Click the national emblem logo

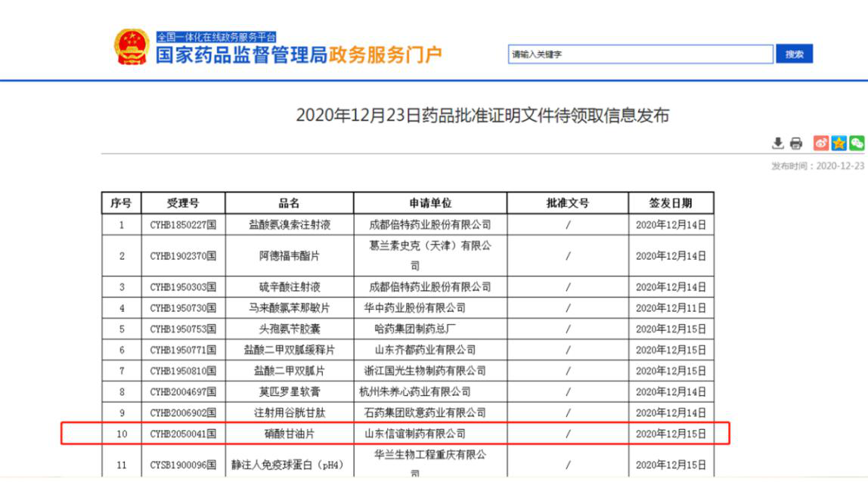click(x=132, y=47)
